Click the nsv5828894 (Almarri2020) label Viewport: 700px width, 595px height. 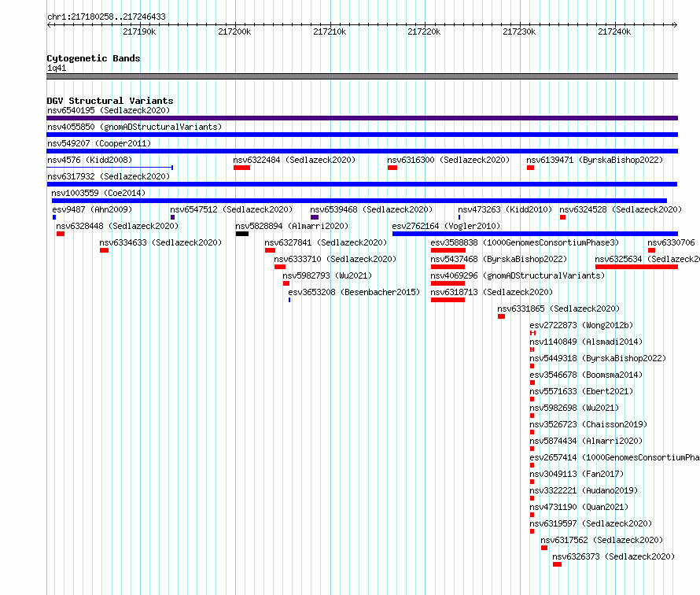(292, 226)
